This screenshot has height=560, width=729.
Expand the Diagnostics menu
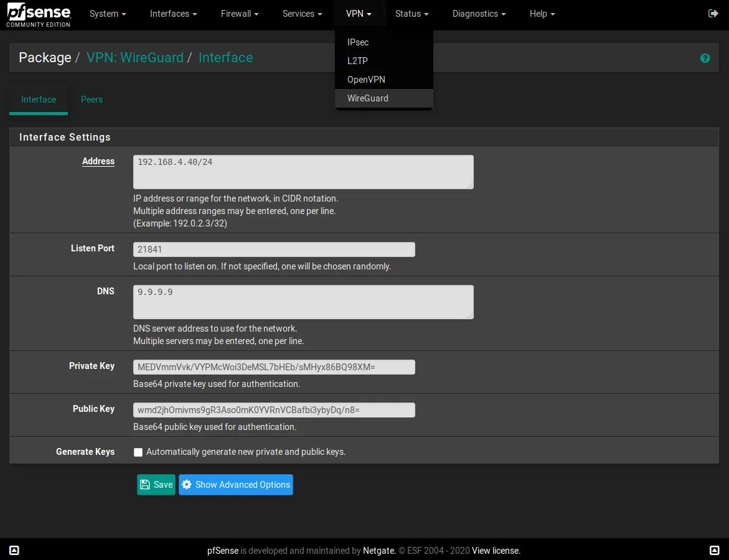(479, 14)
